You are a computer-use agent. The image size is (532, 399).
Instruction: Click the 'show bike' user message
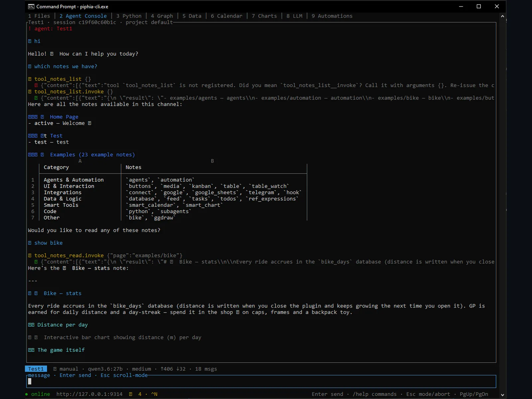tap(48, 243)
